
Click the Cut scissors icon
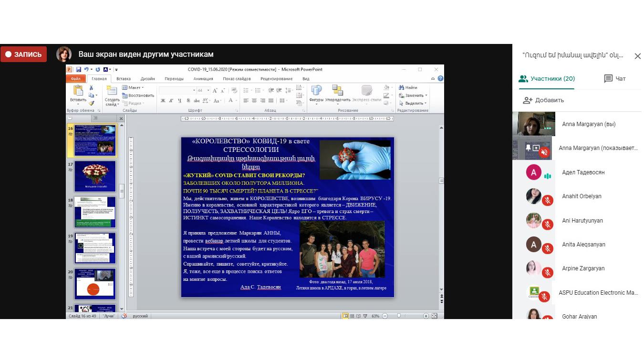pyautogui.click(x=91, y=88)
